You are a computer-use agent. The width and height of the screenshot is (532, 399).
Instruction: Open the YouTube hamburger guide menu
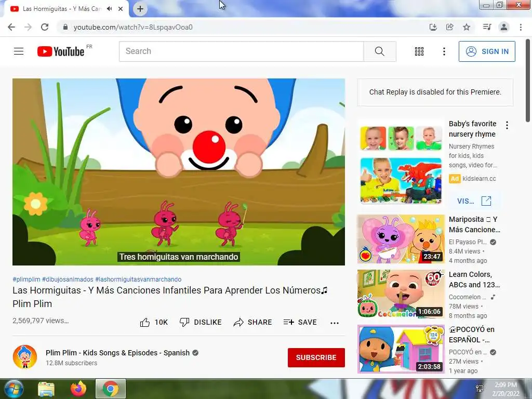pos(19,51)
